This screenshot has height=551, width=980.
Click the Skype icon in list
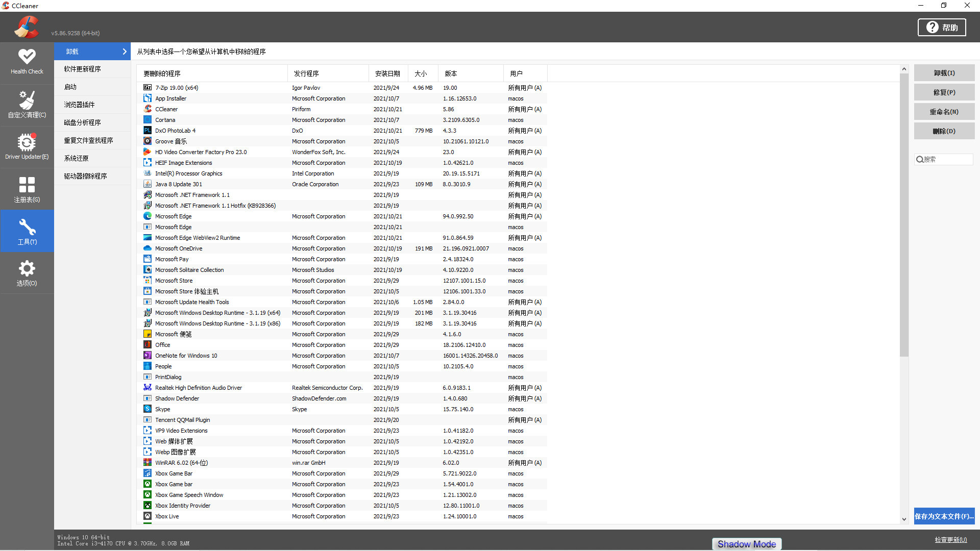point(148,409)
